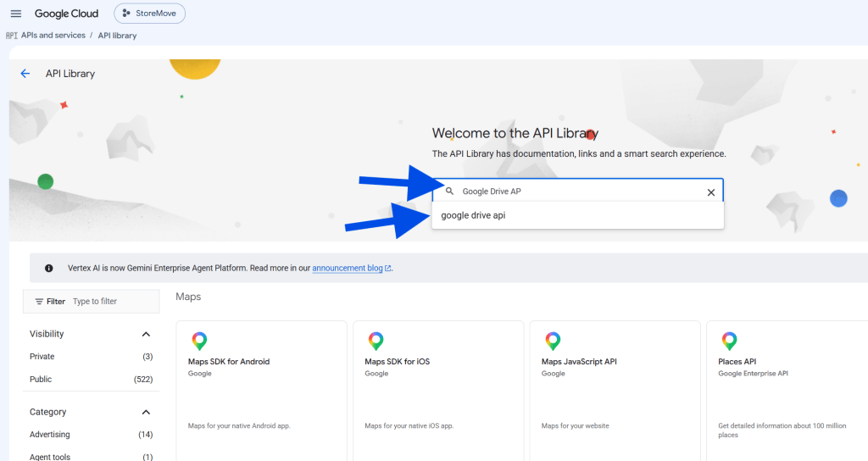Click the Maps for your native iOS app text
Image resolution: width=868 pixels, height=461 pixels.
[409, 425]
